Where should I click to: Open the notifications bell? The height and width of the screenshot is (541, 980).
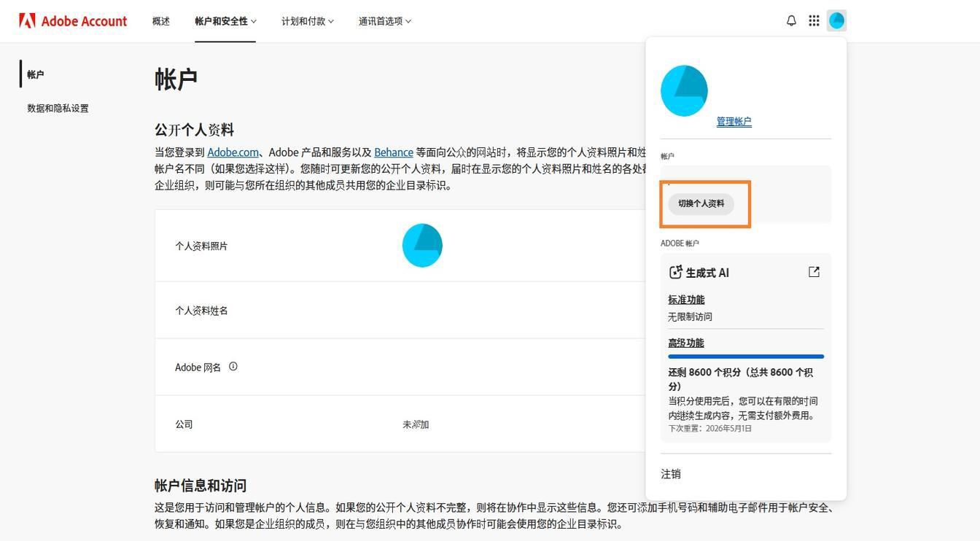coord(791,21)
